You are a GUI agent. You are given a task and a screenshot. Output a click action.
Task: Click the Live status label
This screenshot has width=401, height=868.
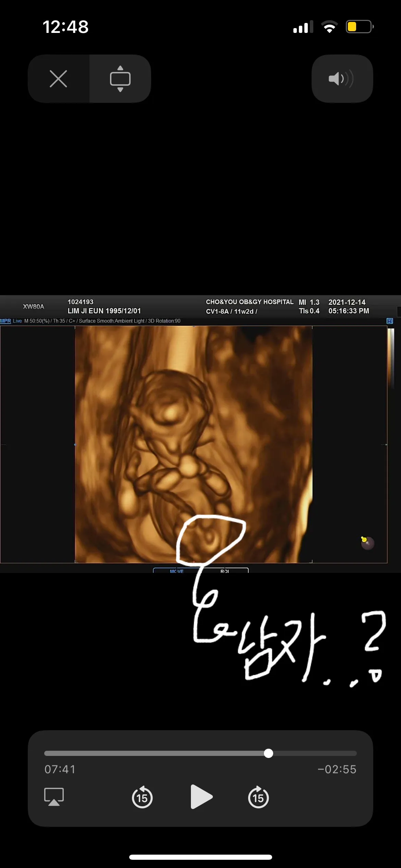click(17, 321)
